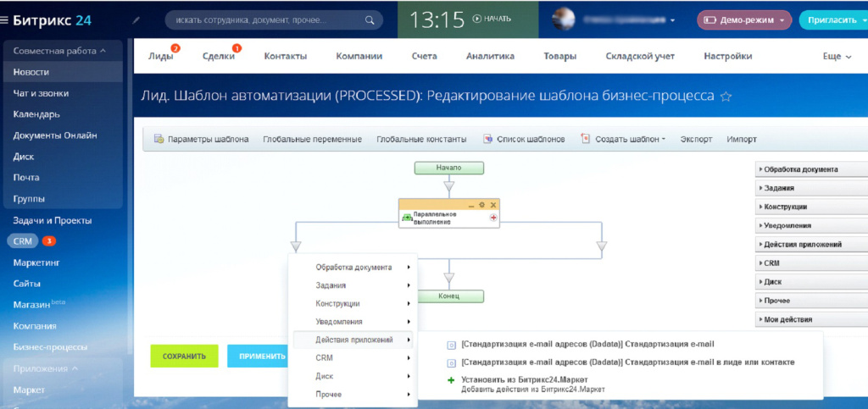Click icon of Стандартизация e-mail в лиде или контакте
868x409 pixels.
[451, 363]
